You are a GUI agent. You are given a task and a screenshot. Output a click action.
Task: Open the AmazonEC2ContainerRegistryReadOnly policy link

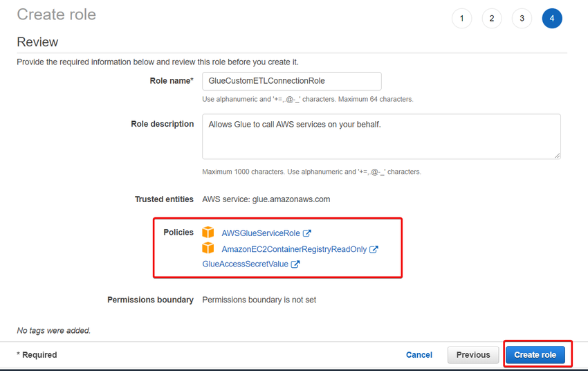click(294, 249)
